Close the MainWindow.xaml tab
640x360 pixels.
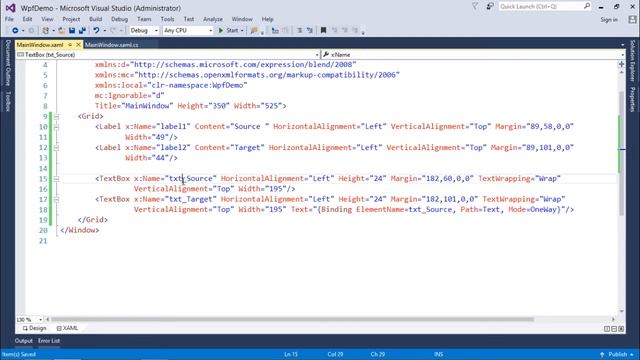[78, 44]
